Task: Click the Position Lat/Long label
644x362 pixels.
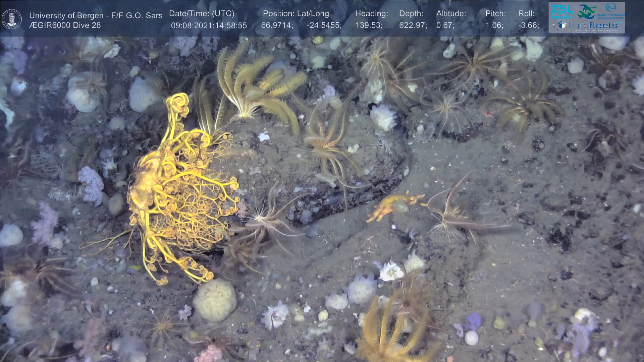Action: click(x=296, y=14)
